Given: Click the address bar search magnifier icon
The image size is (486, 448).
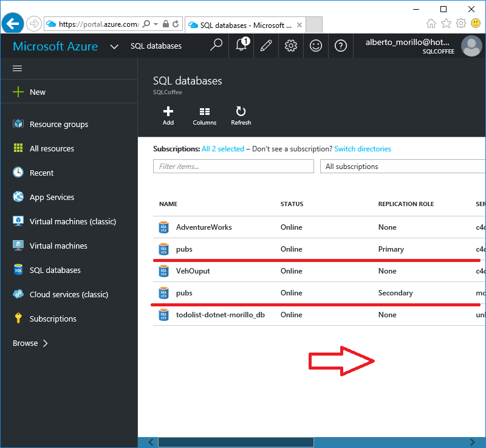Looking at the screenshot, I should click(146, 24).
